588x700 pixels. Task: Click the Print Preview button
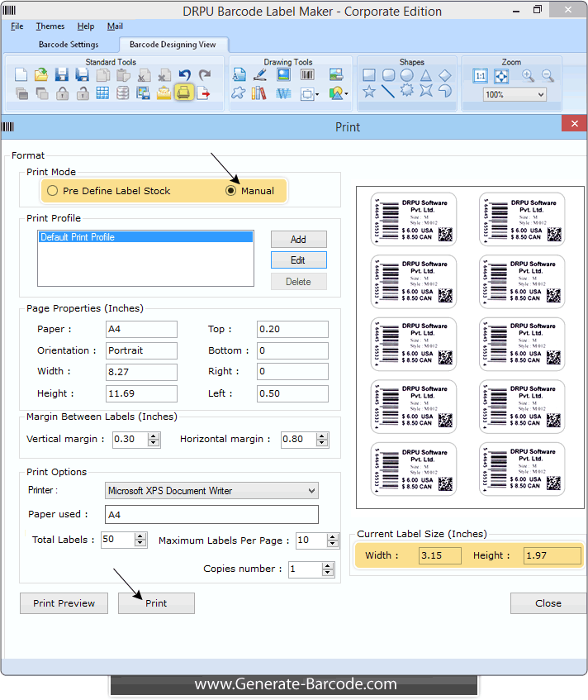64,603
